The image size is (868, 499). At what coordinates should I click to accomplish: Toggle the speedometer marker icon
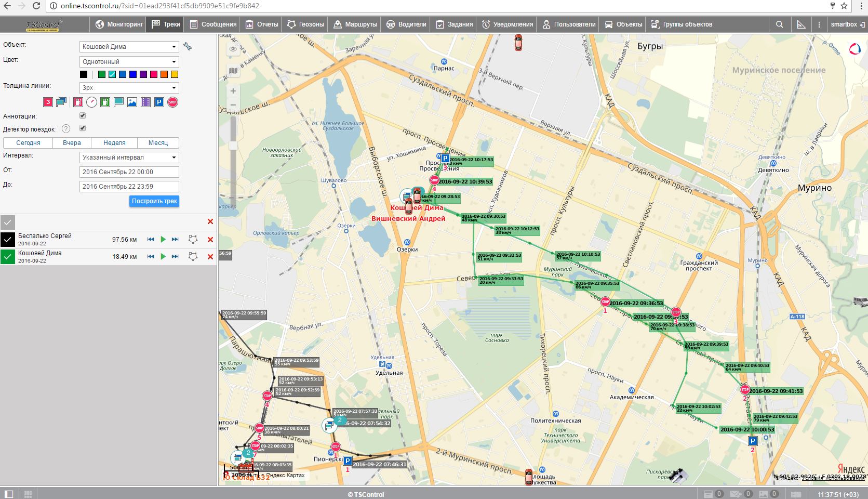(x=91, y=102)
